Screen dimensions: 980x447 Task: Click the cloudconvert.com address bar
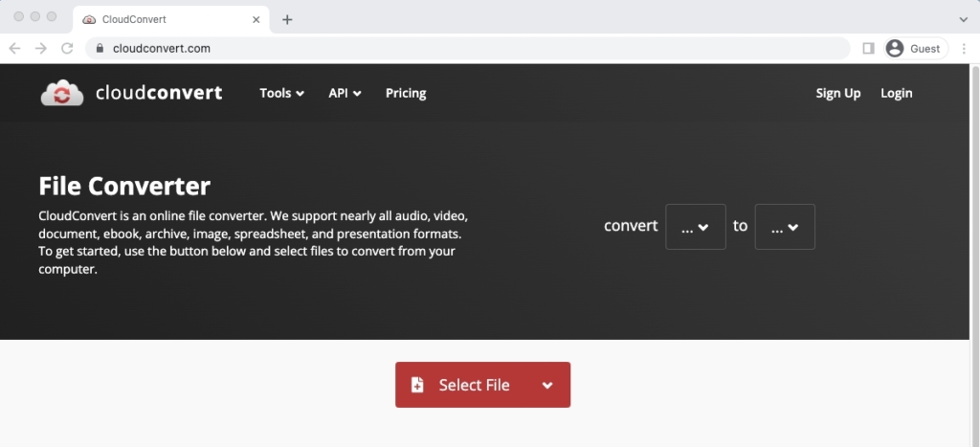tap(467, 48)
